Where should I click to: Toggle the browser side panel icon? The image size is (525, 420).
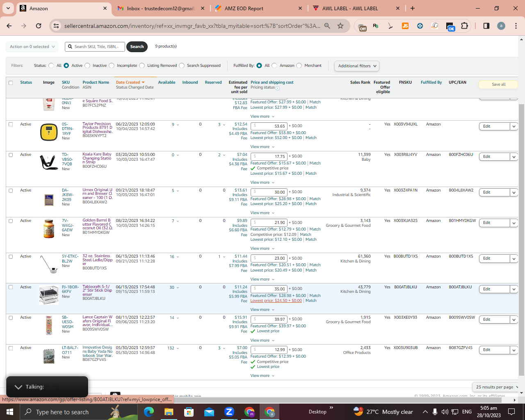[486, 26]
